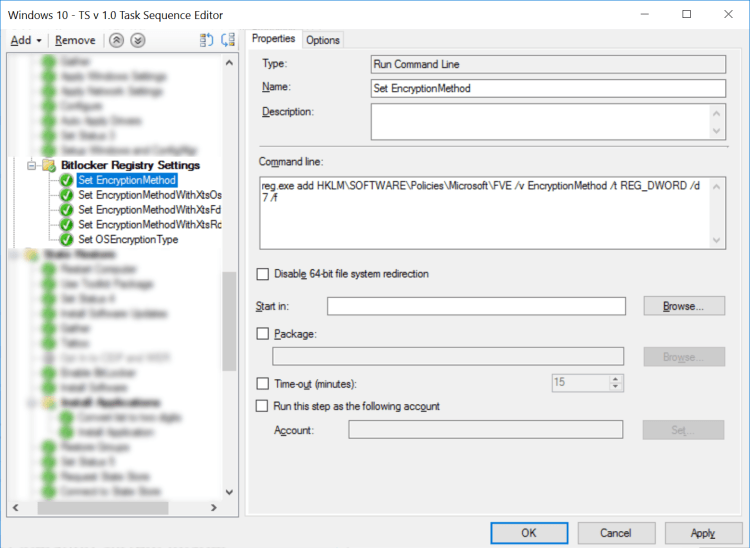Check the Package checkbox

coord(263,334)
